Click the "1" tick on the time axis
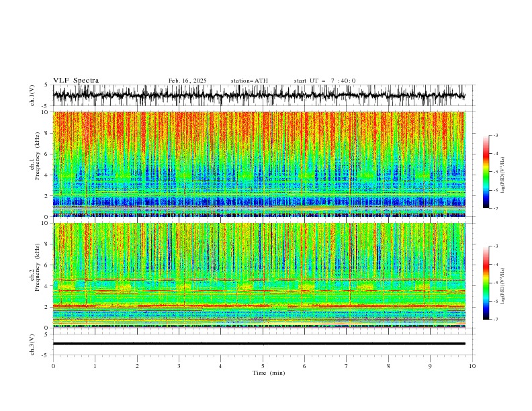This screenshot has height=411, width=532. click(95, 366)
